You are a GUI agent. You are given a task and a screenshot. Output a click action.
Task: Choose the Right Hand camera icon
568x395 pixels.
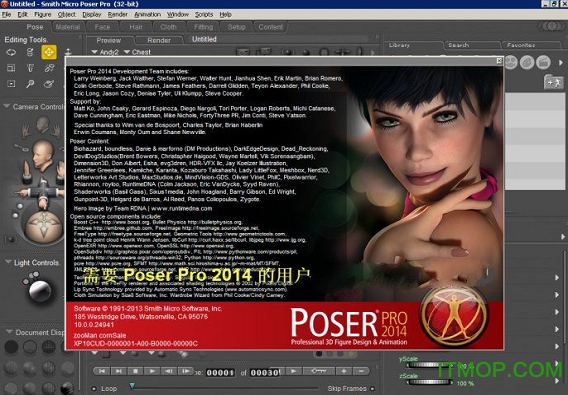pos(56,131)
